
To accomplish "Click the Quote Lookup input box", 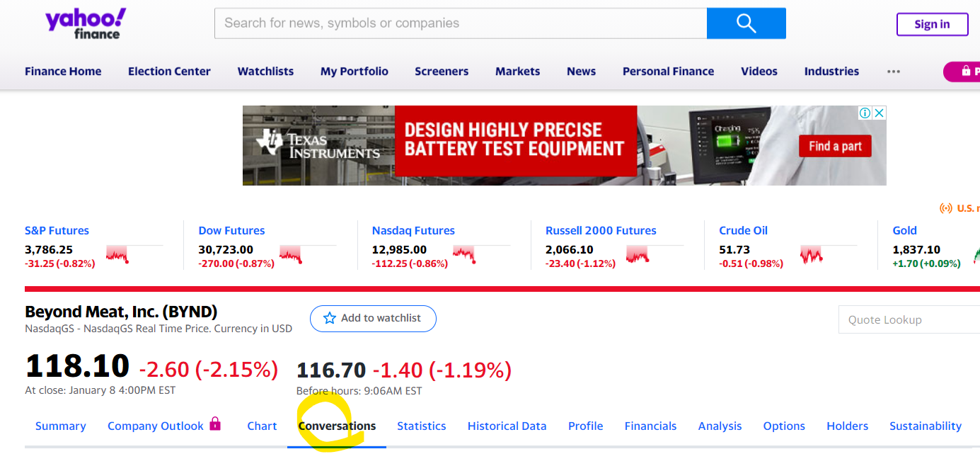I will 909,319.
